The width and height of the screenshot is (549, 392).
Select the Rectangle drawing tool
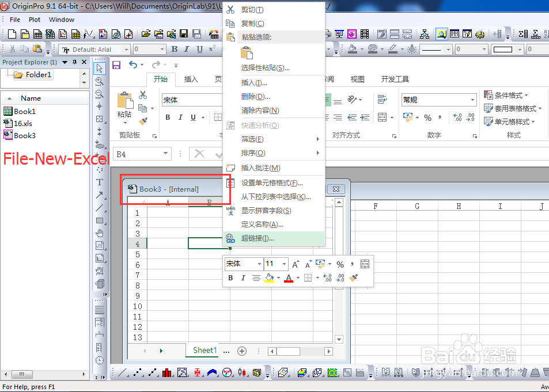[x=100, y=220]
